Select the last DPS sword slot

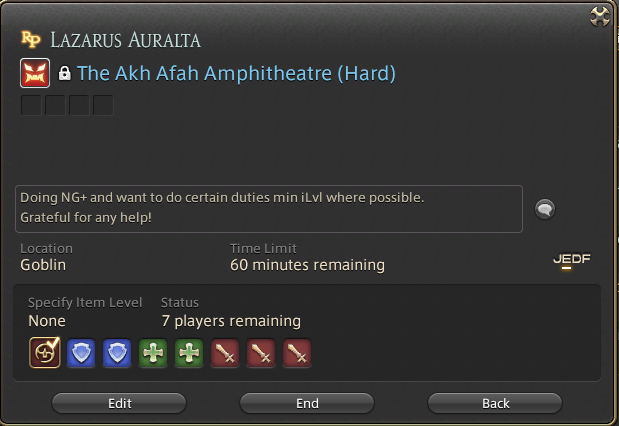click(x=296, y=353)
